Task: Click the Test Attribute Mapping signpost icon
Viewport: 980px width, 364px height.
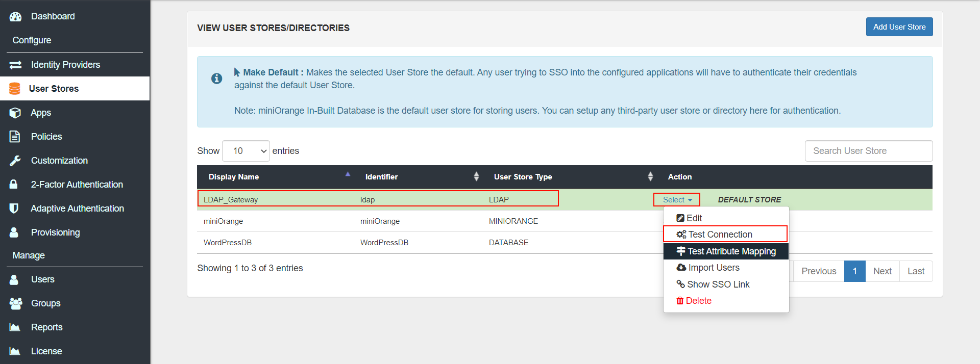Action: tap(681, 251)
